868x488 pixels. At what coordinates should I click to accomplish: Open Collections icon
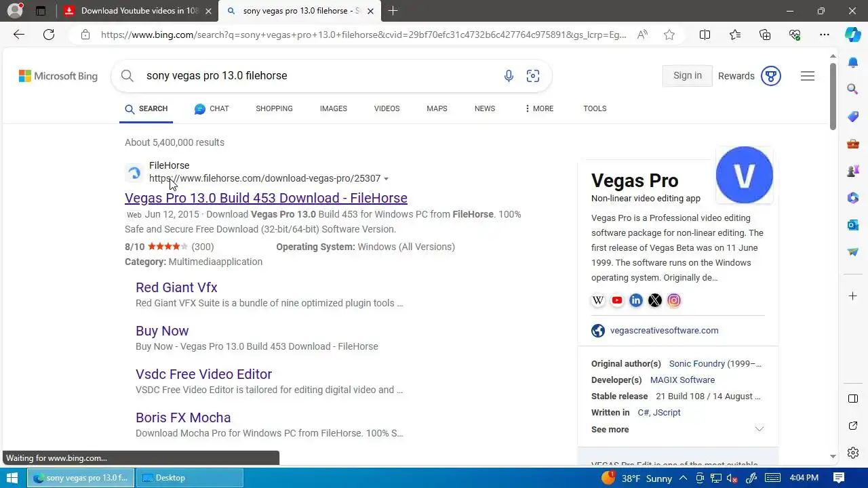tap(765, 35)
